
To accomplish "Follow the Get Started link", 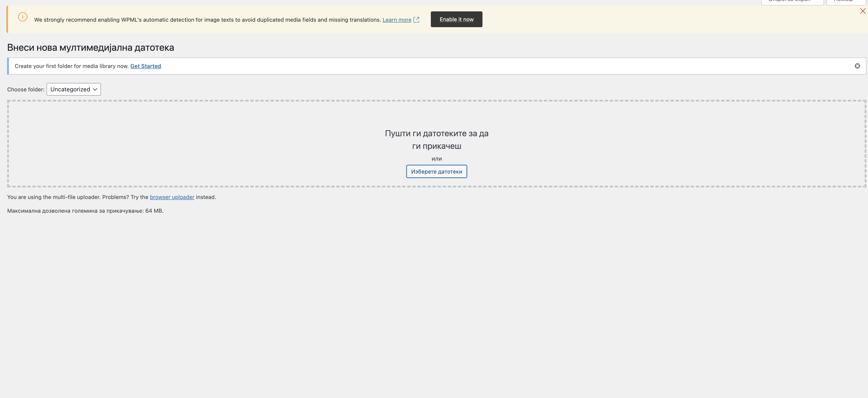I will coord(146,66).
